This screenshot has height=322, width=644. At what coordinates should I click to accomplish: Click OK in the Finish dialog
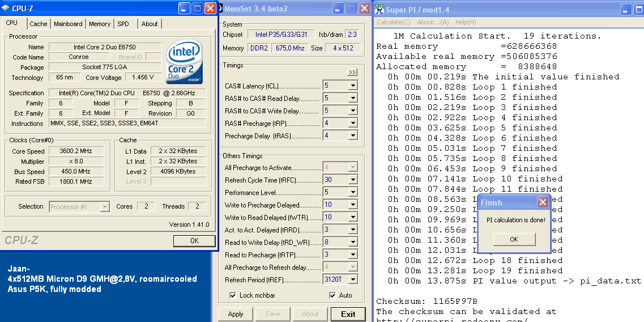tap(514, 239)
